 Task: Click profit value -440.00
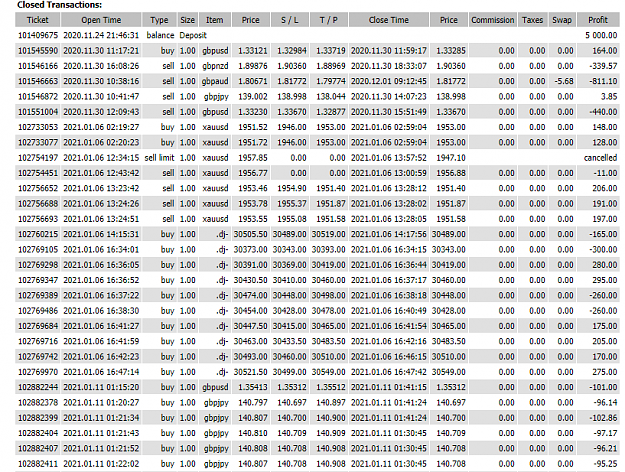pyautogui.click(x=603, y=112)
